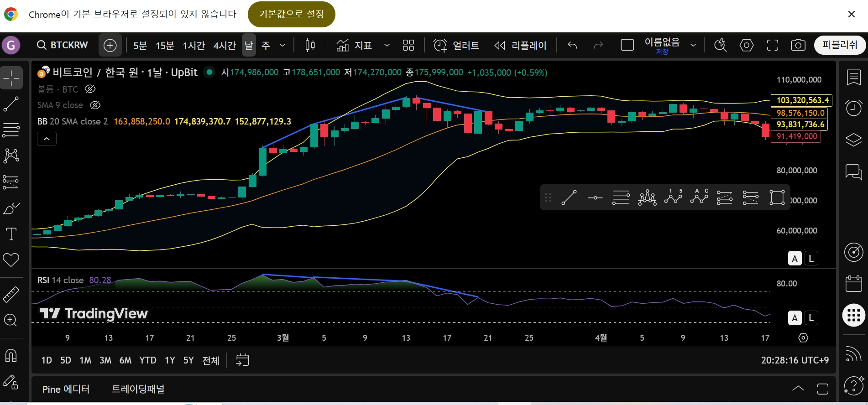Image resolution: width=868 pixels, height=405 pixels.
Task: Open the calendar icon in right sidebar
Action: click(x=853, y=284)
